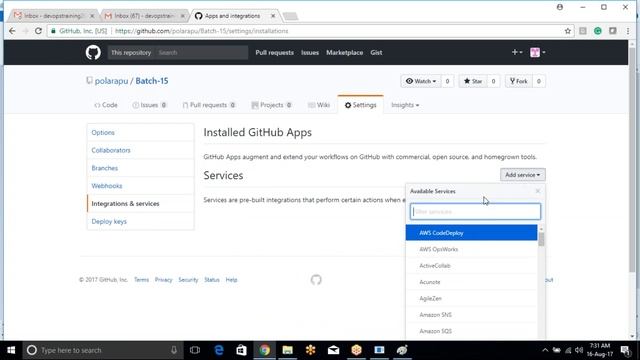Select Amazon SQS service
This screenshot has width=640, height=360.
pyautogui.click(x=471, y=331)
